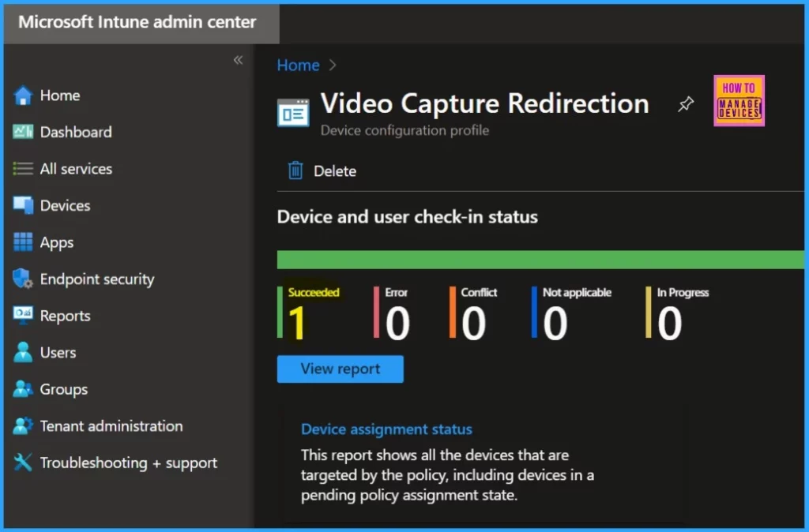Click the Users person icon
The image size is (809, 532).
23,353
